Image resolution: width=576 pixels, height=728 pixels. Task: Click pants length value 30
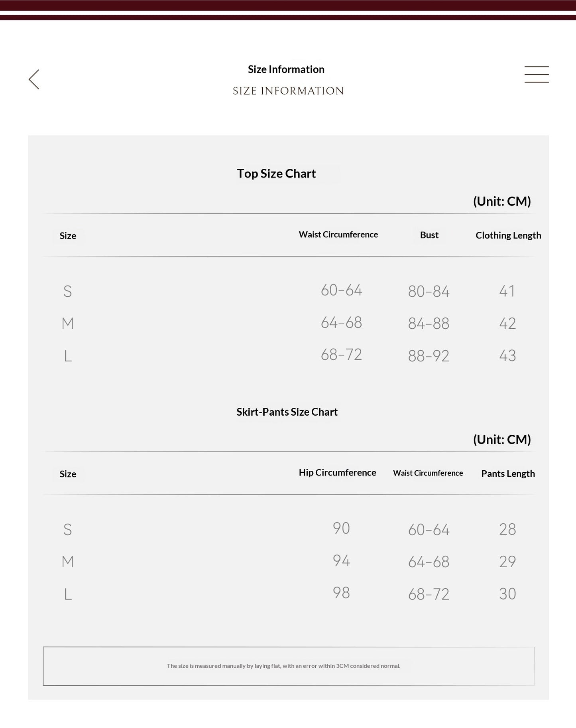[507, 594]
